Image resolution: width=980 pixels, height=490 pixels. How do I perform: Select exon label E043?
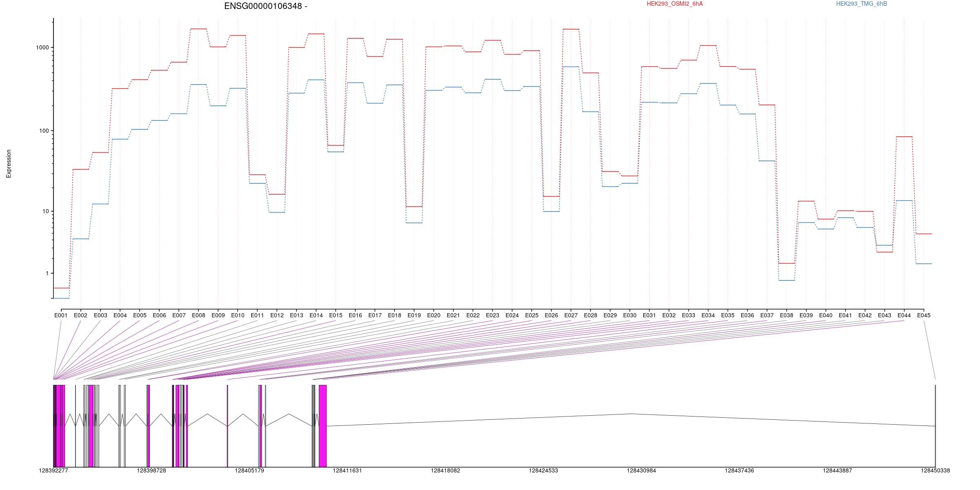click(884, 315)
